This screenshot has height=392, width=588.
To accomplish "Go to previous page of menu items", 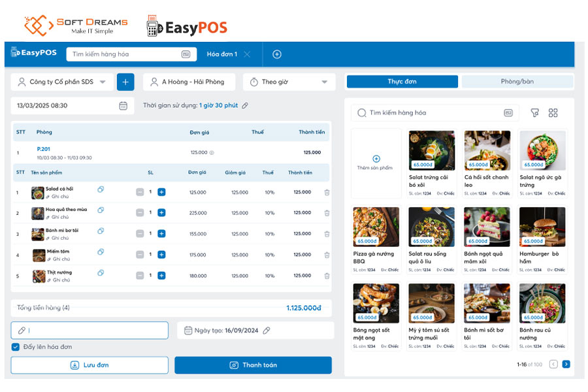I will coord(553,365).
